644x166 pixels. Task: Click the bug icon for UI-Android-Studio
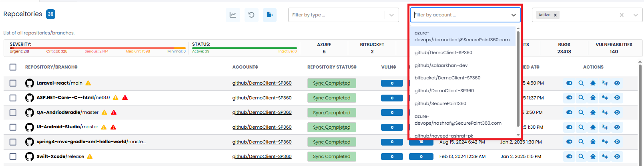(593, 127)
